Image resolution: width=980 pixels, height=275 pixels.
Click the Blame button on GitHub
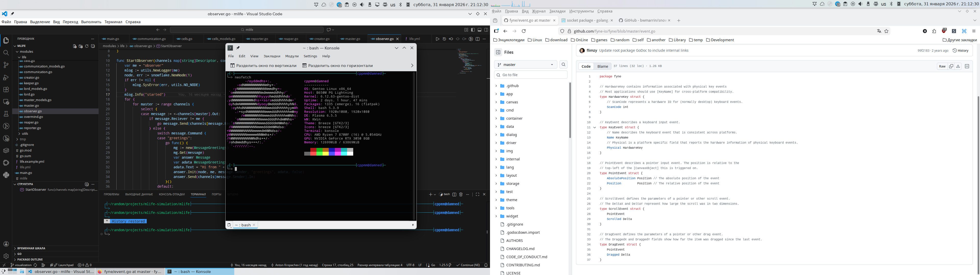pos(603,66)
